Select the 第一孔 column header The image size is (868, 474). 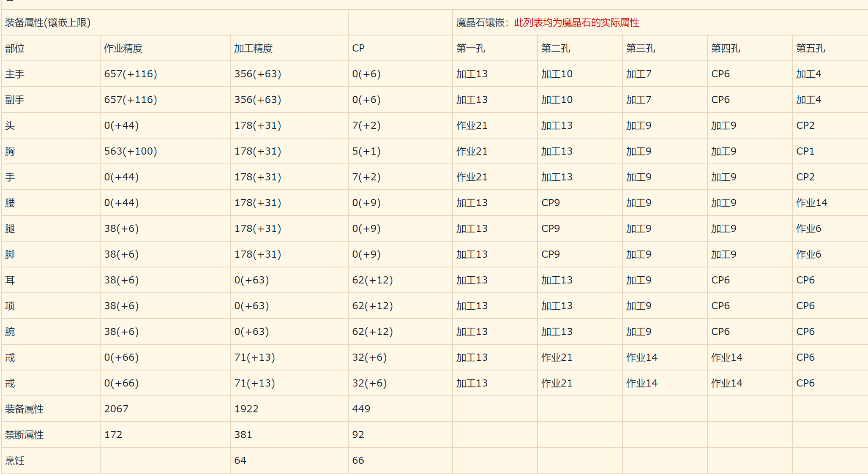click(x=471, y=48)
